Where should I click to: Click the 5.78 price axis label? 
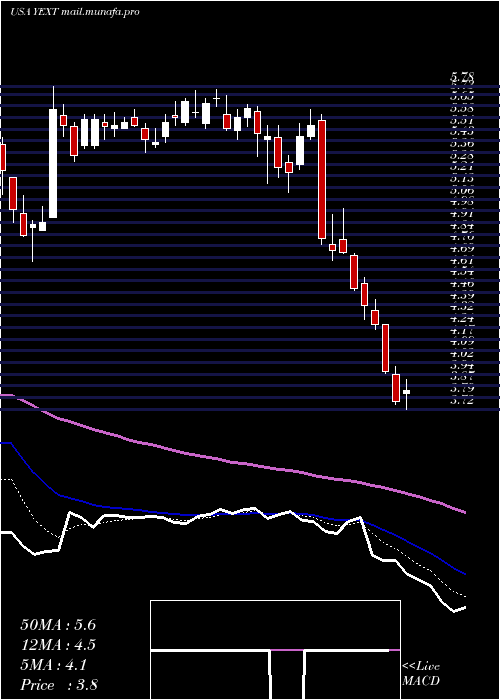[462, 76]
